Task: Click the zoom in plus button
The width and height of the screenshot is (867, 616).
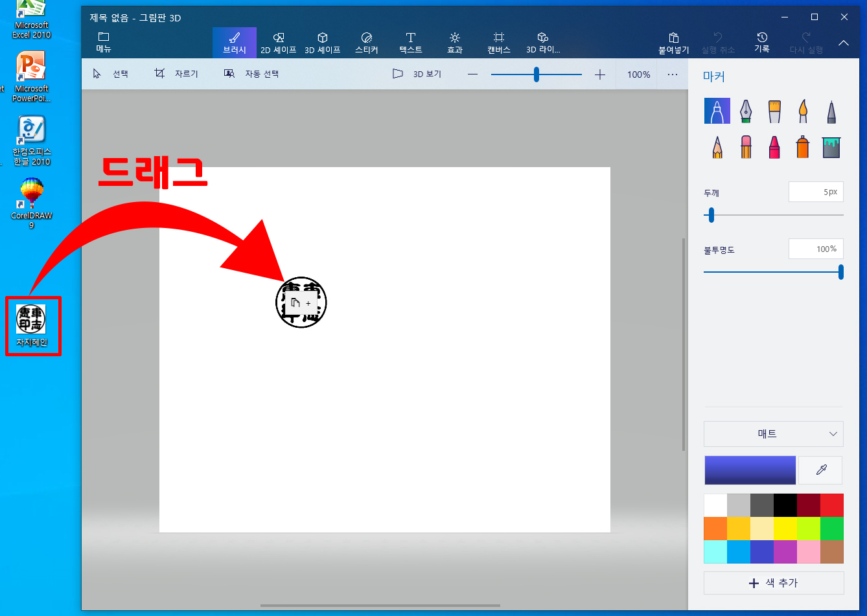Action: click(x=600, y=74)
